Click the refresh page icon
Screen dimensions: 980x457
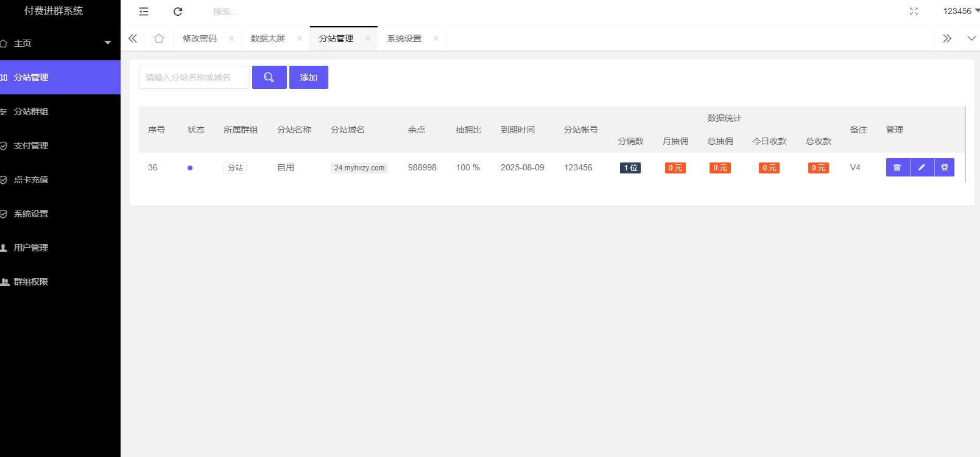point(178,12)
